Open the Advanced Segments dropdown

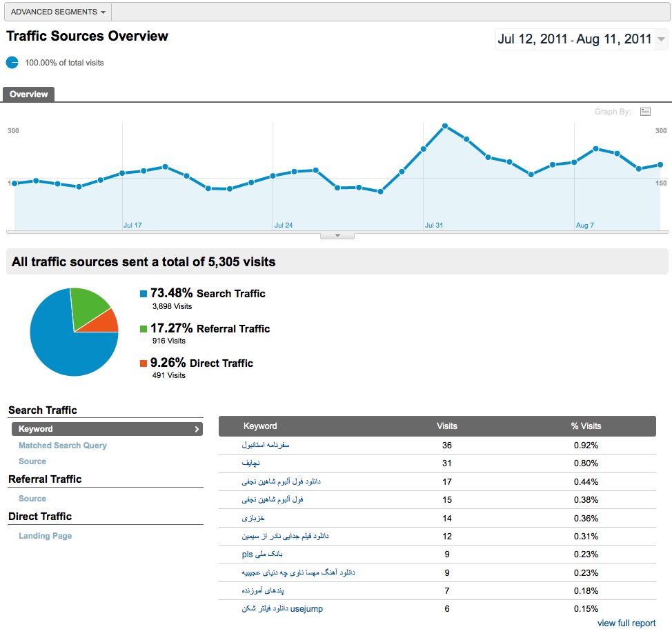click(58, 12)
